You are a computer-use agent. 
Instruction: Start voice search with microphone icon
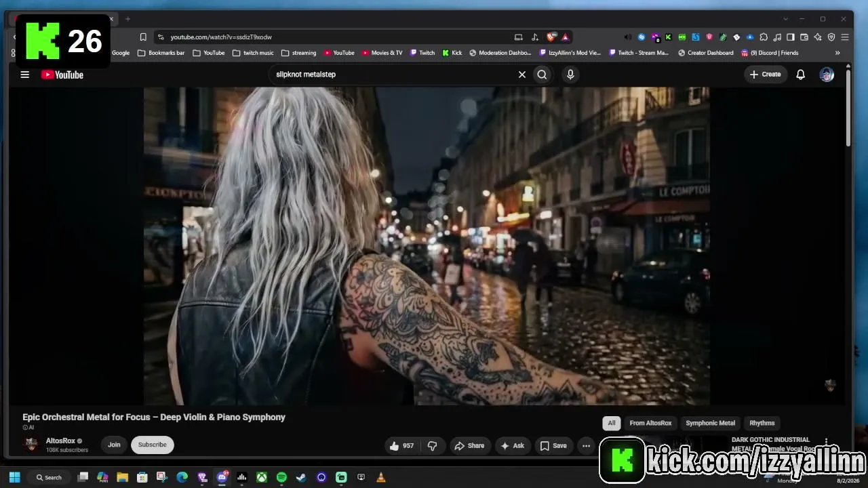click(570, 75)
